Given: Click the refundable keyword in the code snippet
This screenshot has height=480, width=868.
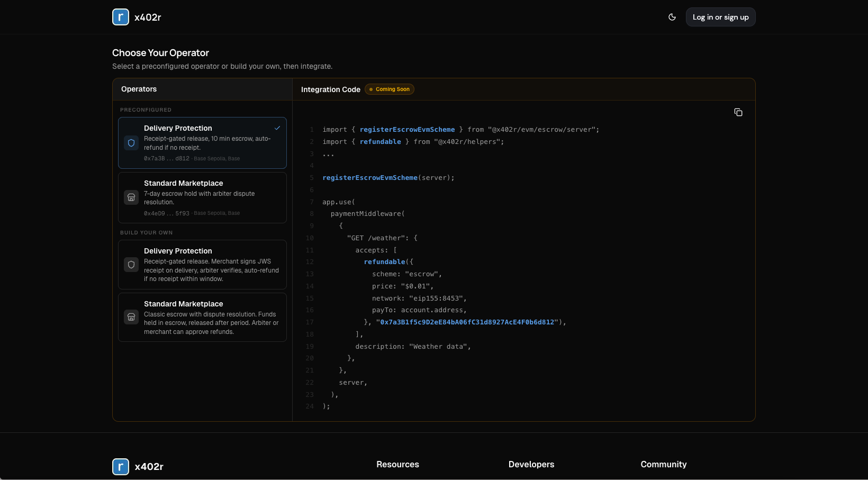Looking at the screenshot, I should pyautogui.click(x=381, y=141).
